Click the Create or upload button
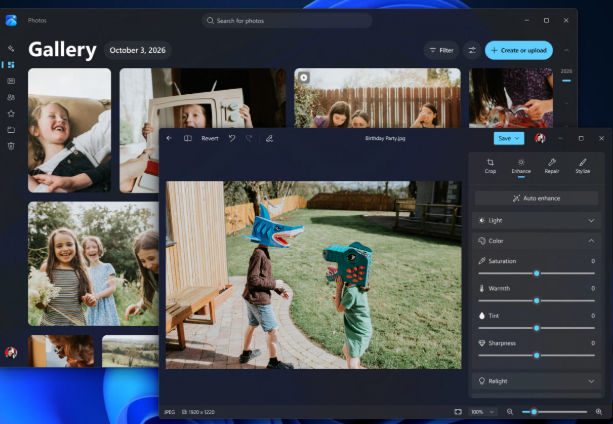 (x=519, y=50)
